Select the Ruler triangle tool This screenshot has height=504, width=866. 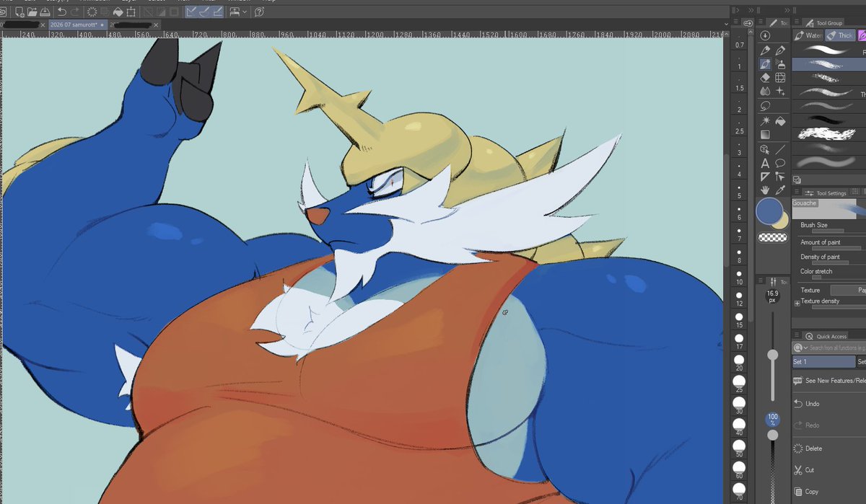765,176
